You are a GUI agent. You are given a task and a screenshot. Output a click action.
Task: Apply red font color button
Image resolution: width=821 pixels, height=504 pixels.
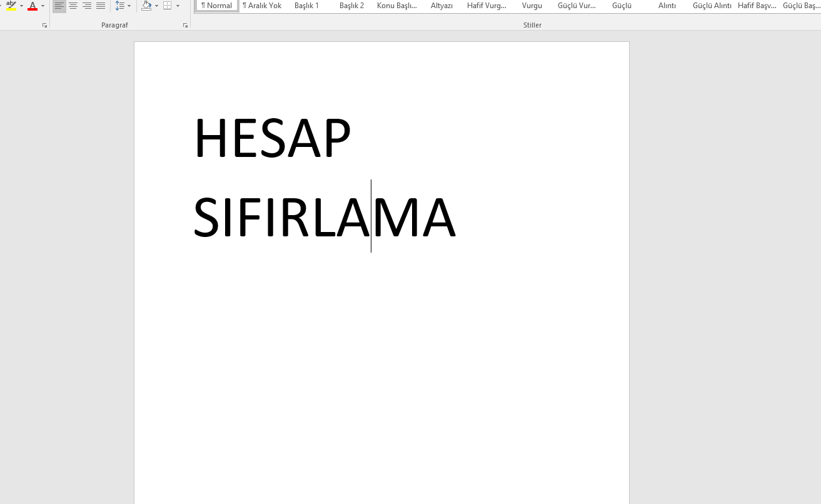coord(33,6)
